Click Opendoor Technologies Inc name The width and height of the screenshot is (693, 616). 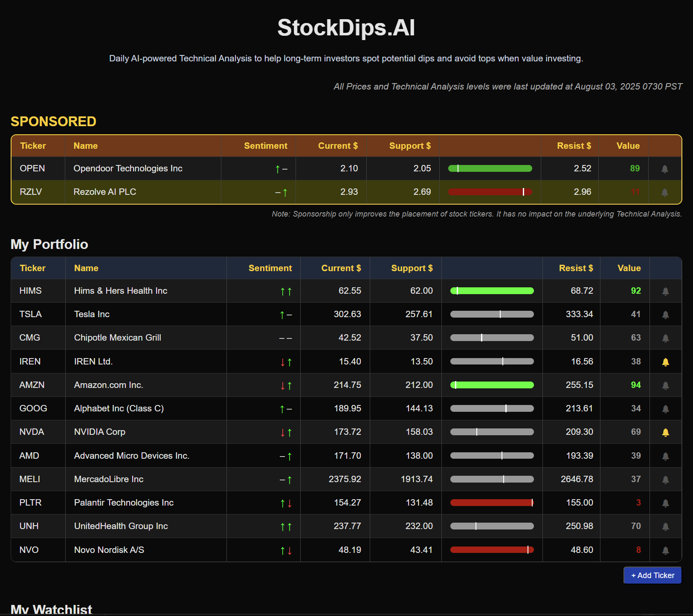pos(128,168)
